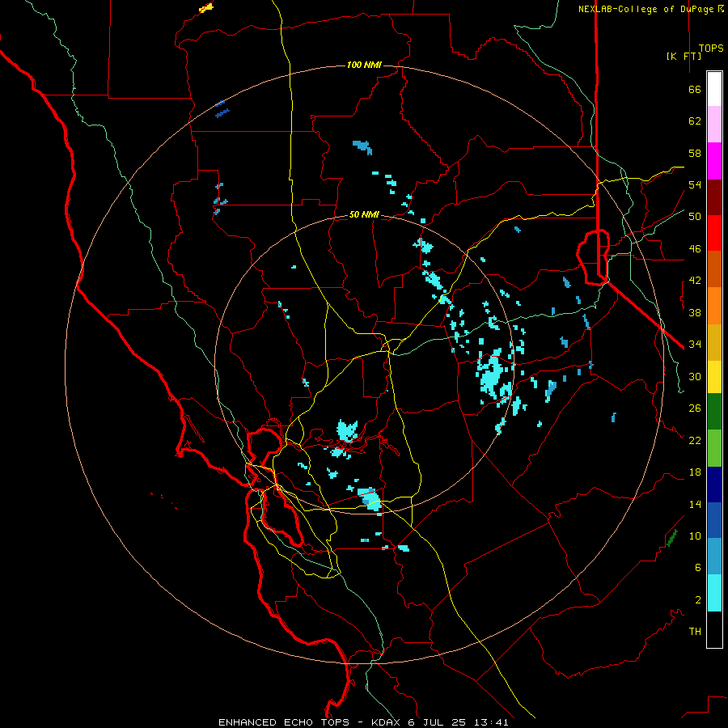Image resolution: width=728 pixels, height=728 pixels.
Task: Click the white 66 kft color swatch
Action: tap(714, 89)
